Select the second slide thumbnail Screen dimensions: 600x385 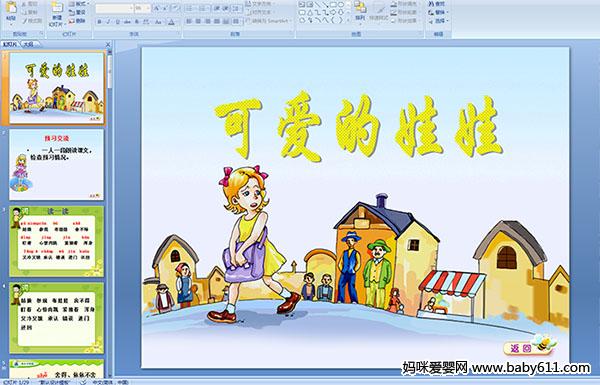56,165
